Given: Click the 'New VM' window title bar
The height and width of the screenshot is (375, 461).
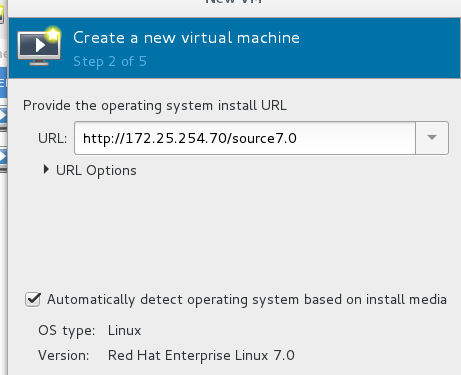Looking at the screenshot, I should (234, 3).
